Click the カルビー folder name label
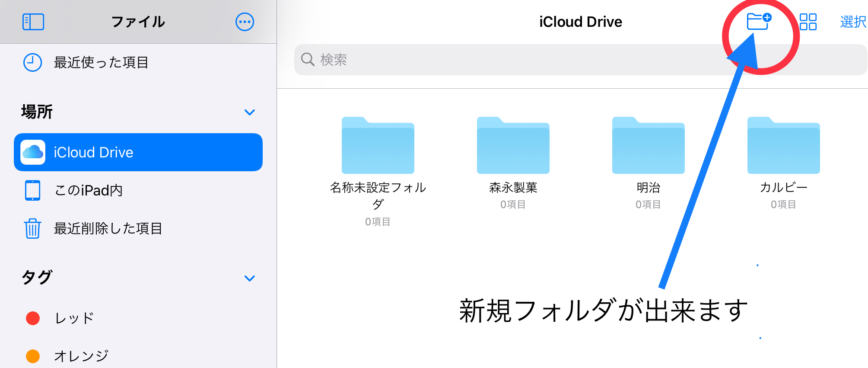The image size is (868, 368). [784, 188]
